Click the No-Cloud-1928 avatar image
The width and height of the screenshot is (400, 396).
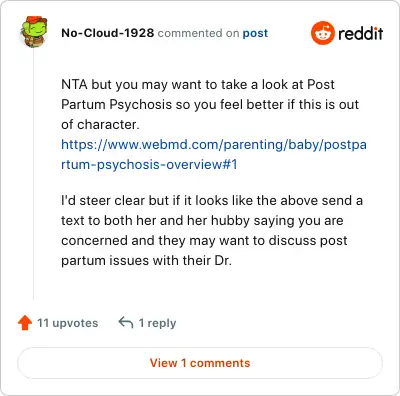[34, 32]
